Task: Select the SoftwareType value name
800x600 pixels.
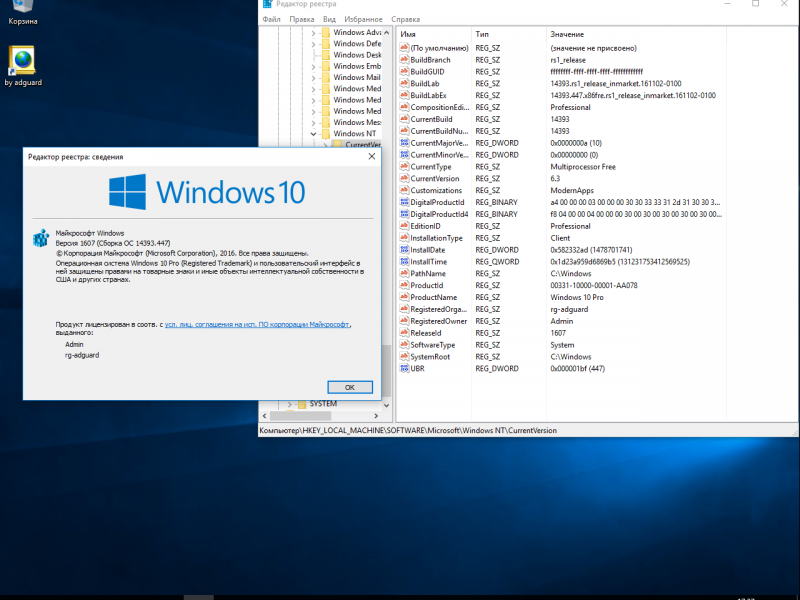Action: 433,345
